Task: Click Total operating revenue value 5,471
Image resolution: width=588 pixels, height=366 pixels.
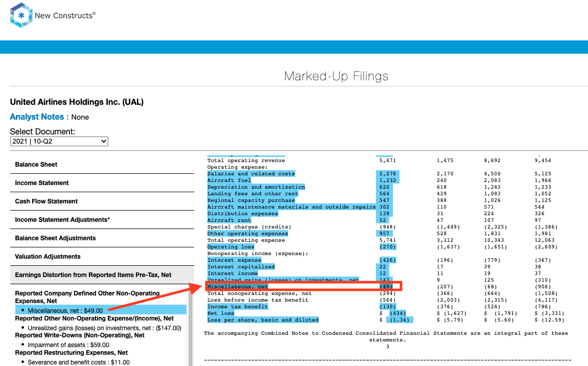Action: click(388, 161)
